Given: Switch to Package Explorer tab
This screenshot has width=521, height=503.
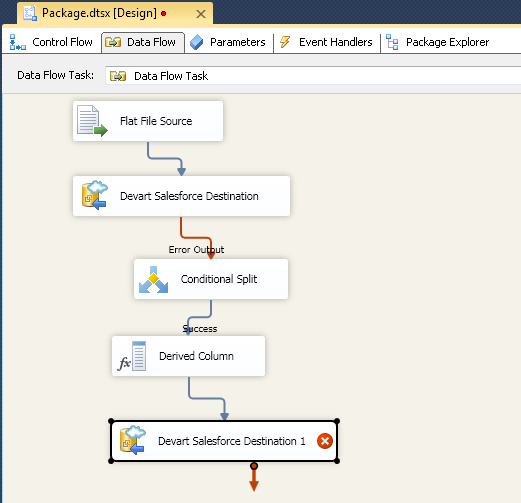Looking at the screenshot, I should [x=437, y=42].
